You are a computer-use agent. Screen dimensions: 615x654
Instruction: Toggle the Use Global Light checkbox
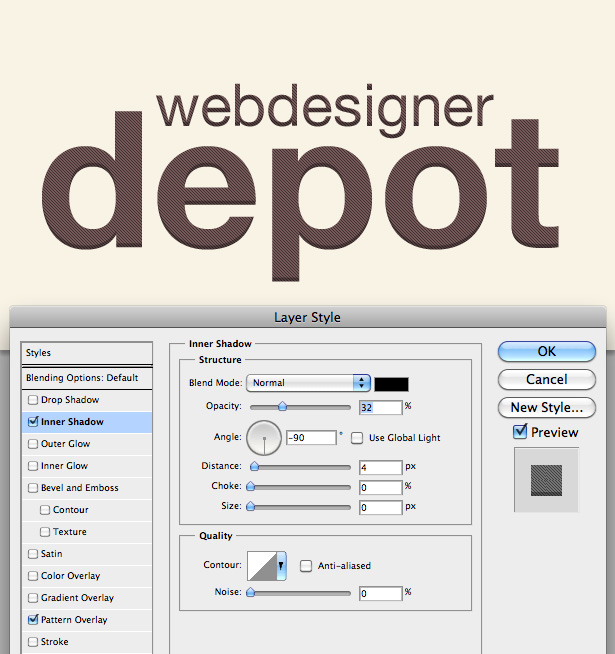(x=357, y=438)
